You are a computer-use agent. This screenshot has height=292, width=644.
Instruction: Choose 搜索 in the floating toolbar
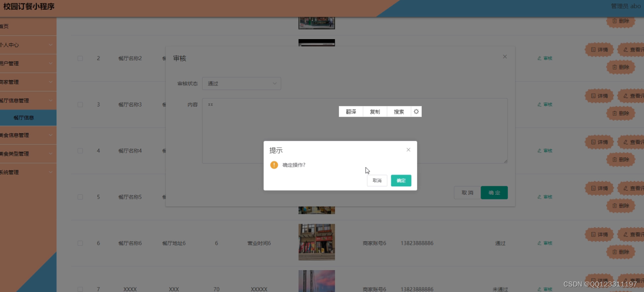(x=399, y=111)
